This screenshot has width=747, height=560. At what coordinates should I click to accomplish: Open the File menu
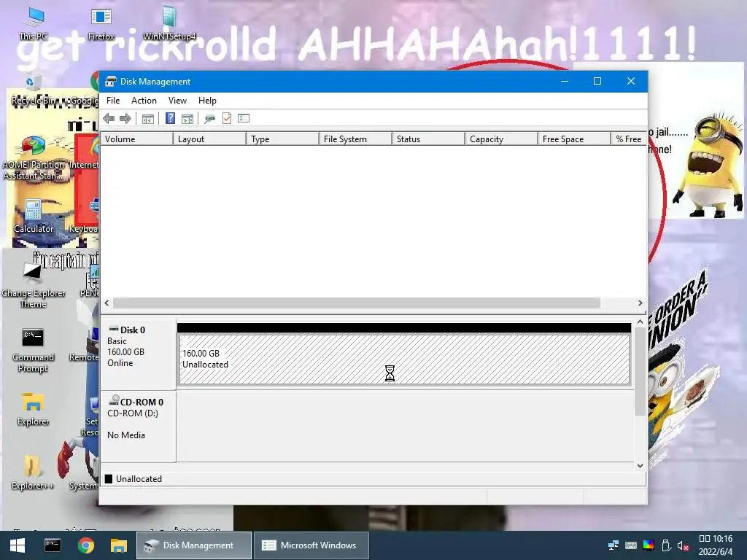pos(113,101)
